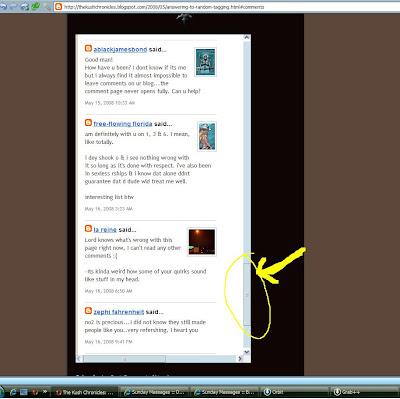Click Blogger icon beside ablackjamesbond
This screenshot has height=399, width=400.
[88, 48]
